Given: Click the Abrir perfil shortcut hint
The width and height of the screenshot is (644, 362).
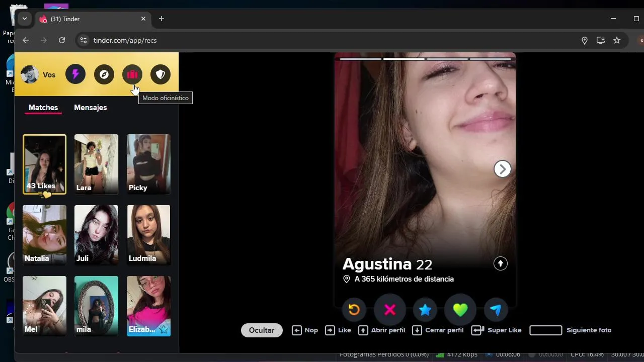Looking at the screenshot, I should [381, 330].
